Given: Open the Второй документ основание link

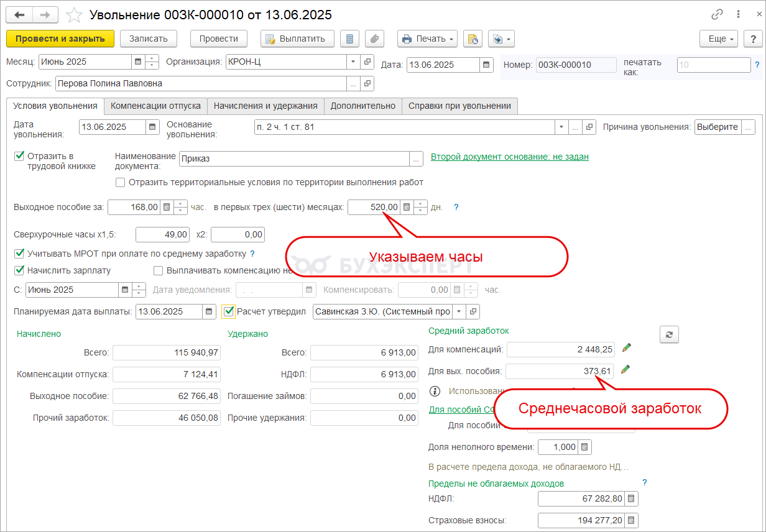Looking at the screenshot, I should (x=510, y=157).
